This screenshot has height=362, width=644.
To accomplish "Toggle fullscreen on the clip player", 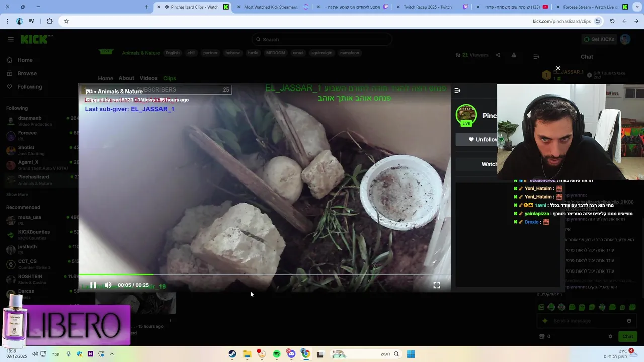I will 437,285.
